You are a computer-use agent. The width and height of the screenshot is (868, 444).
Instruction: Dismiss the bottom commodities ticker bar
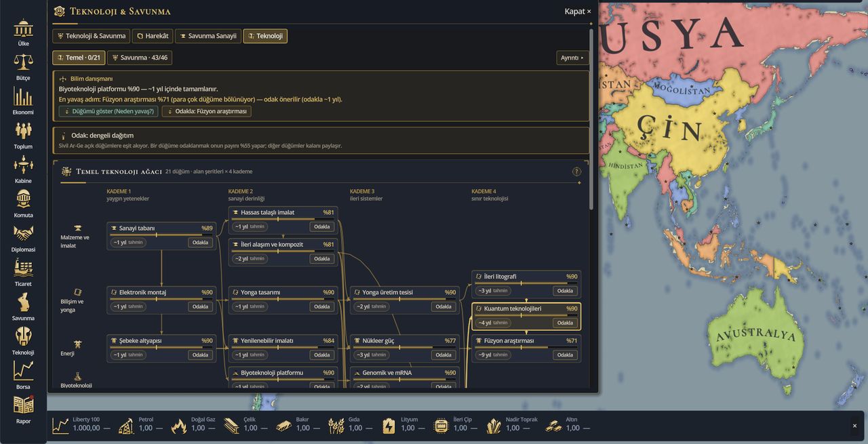(x=854, y=426)
